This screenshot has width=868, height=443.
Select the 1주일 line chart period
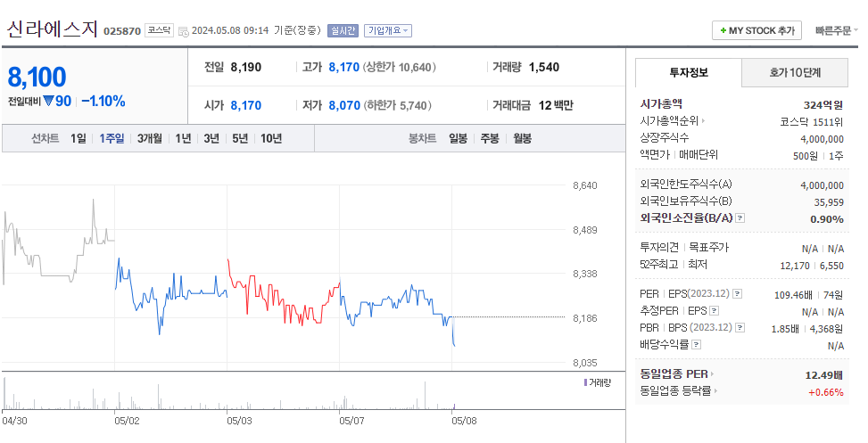point(112,138)
